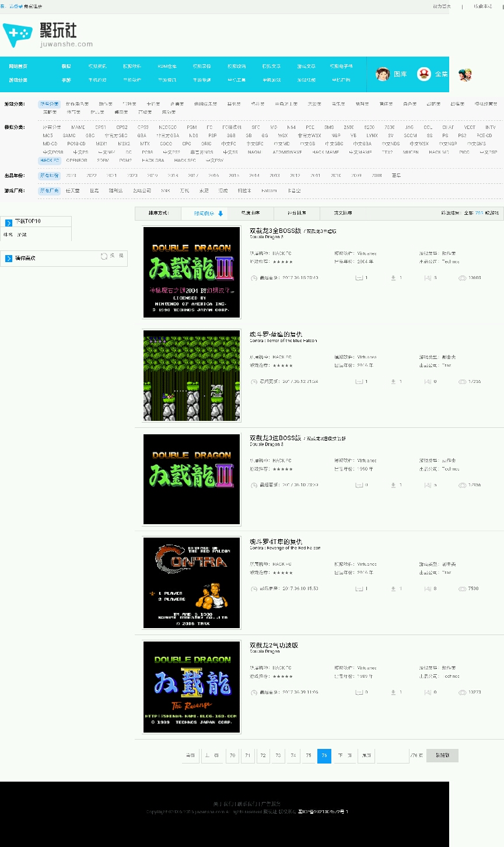Open the 双截龙3全BOSS版 title link

(275, 231)
